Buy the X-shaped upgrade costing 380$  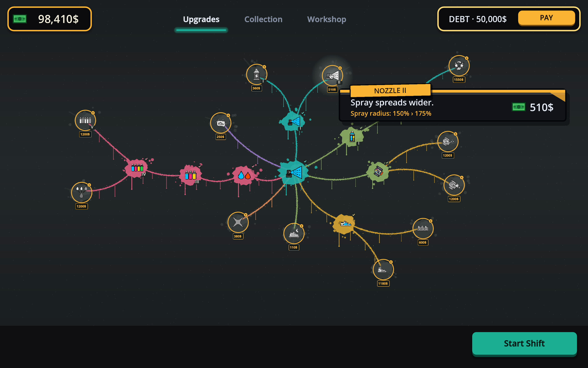click(238, 222)
